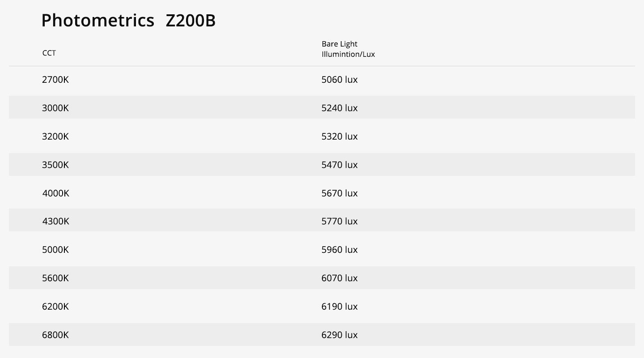The width and height of the screenshot is (644, 358).
Task: Select the 4000K CCT entry
Action: (55, 193)
